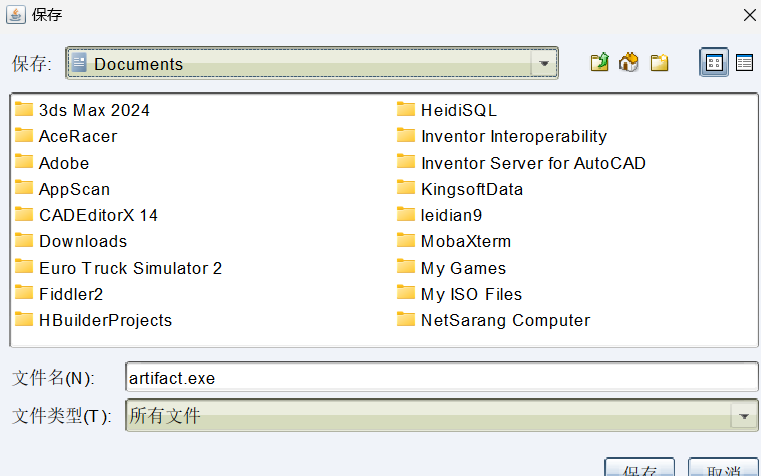Click the Save button at bottom
The height and width of the screenshot is (476, 761).
[639, 468]
